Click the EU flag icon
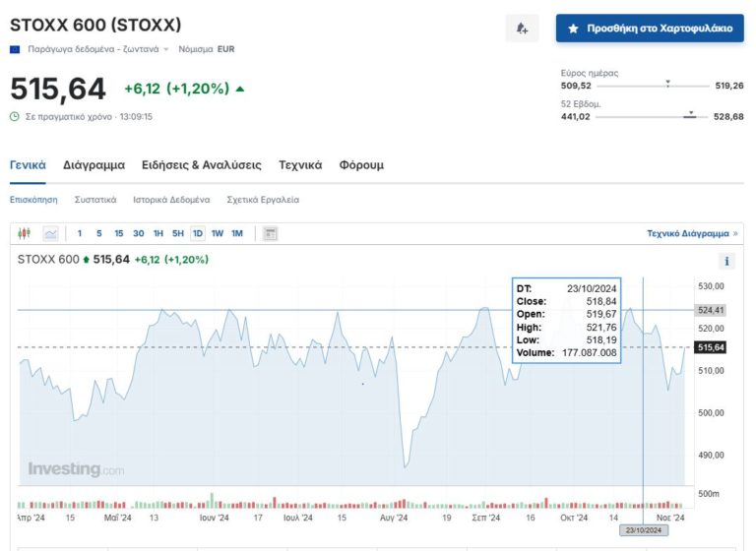This screenshot has height=551, width=756. [x=15, y=48]
